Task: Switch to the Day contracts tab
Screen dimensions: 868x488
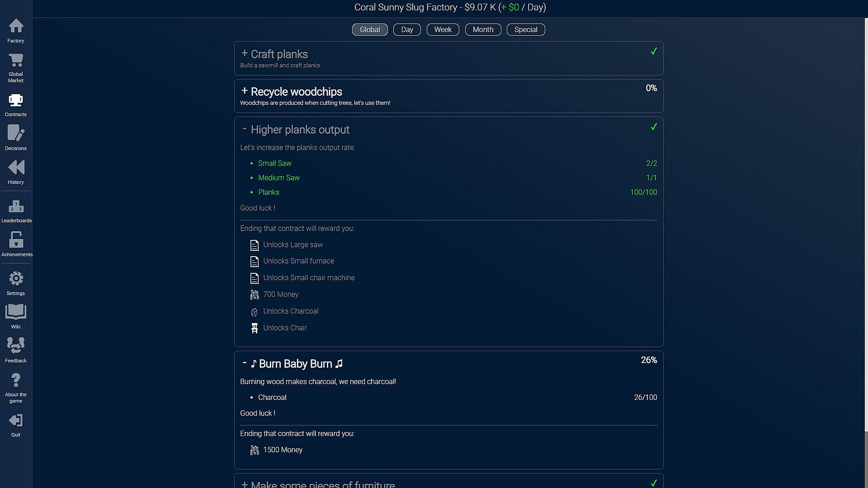Action: [x=407, y=30]
